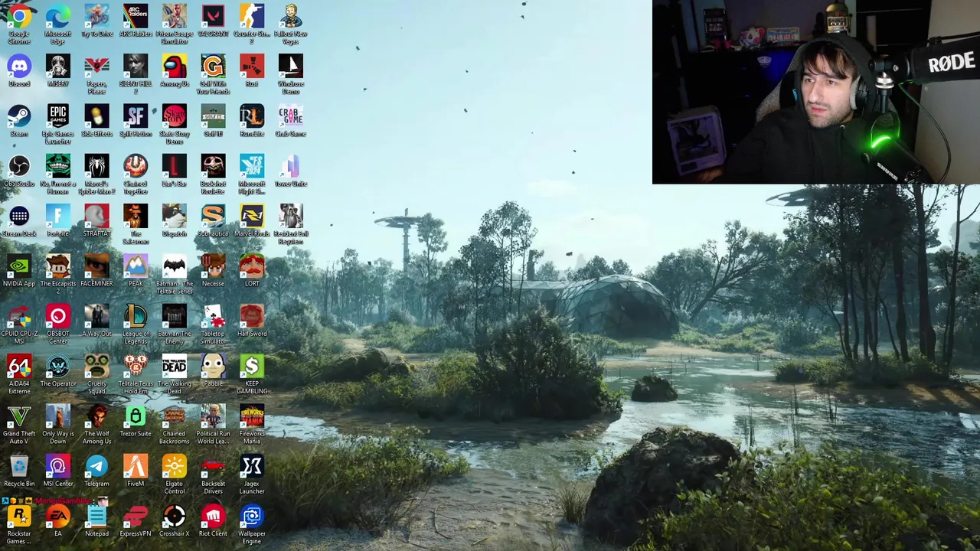Image resolution: width=980 pixels, height=551 pixels.
Task: Select the Subnautica icon
Action: (213, 217)
